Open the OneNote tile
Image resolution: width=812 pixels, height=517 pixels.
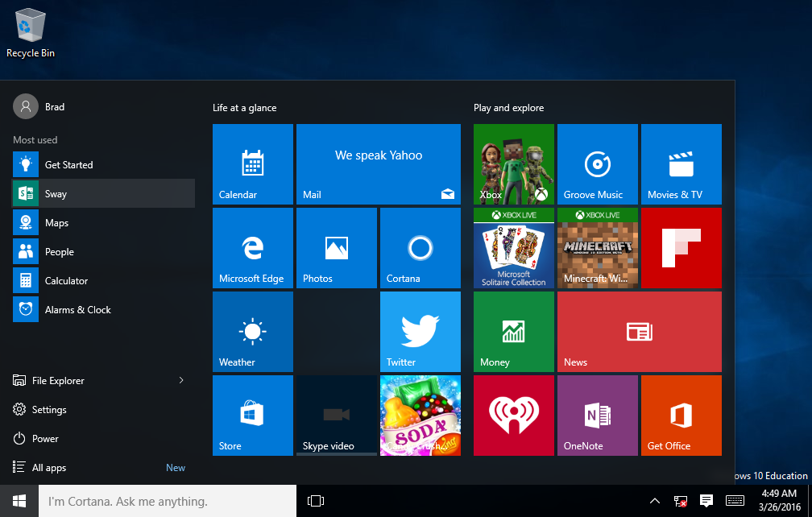click(598, 416)
